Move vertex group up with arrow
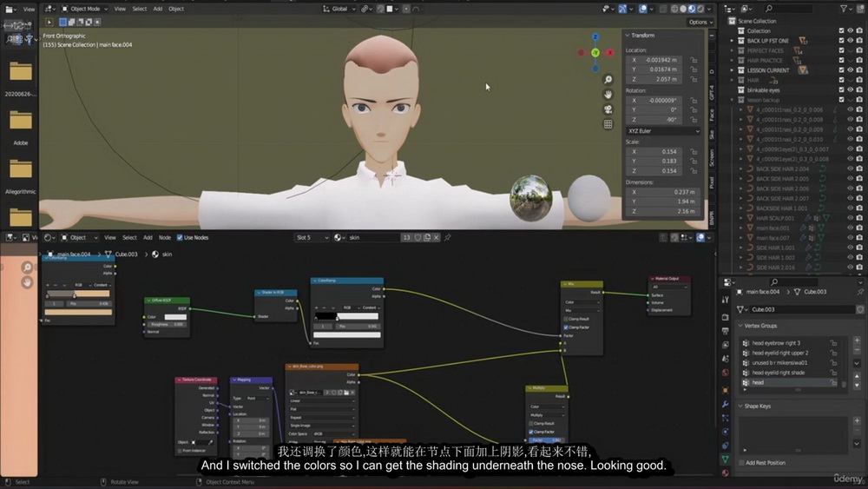The width and height of the screenshot is (868, 489). [x=857, y=376]
